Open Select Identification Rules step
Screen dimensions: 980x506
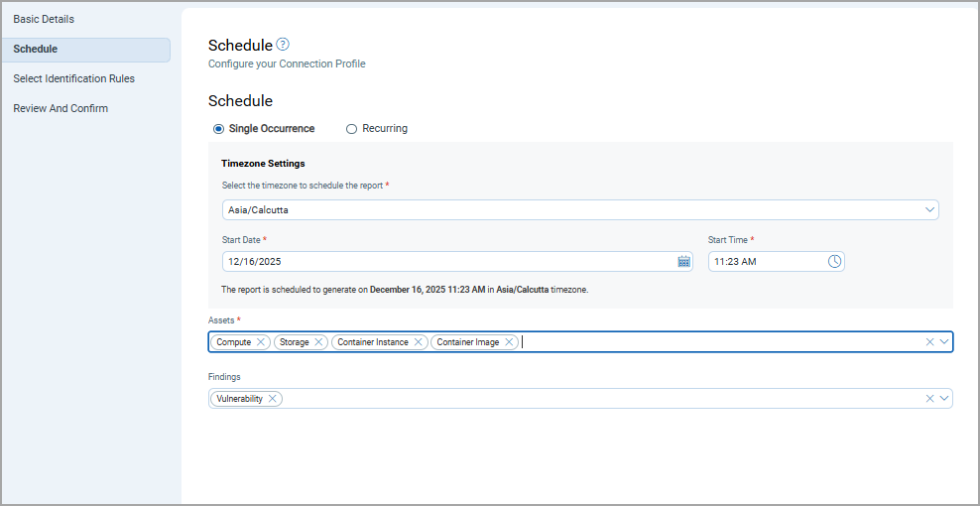click(74, 78)
